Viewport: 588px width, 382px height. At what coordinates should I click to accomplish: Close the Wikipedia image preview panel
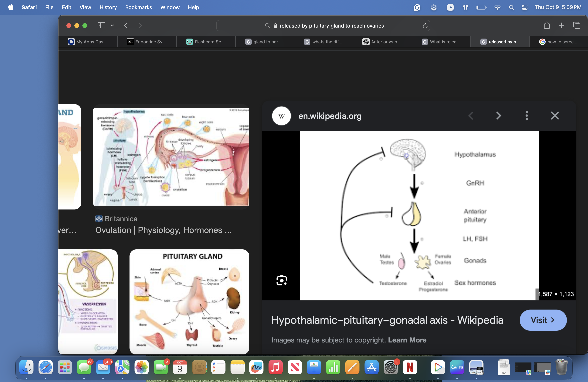tap(555, 115)
